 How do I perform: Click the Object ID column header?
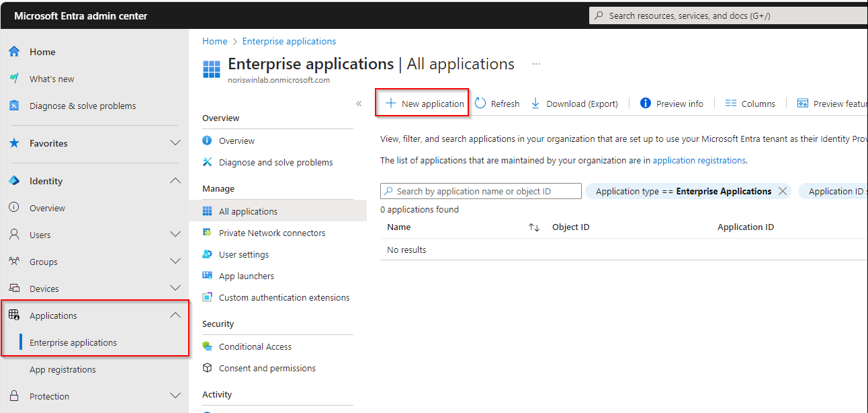[571, 227]
